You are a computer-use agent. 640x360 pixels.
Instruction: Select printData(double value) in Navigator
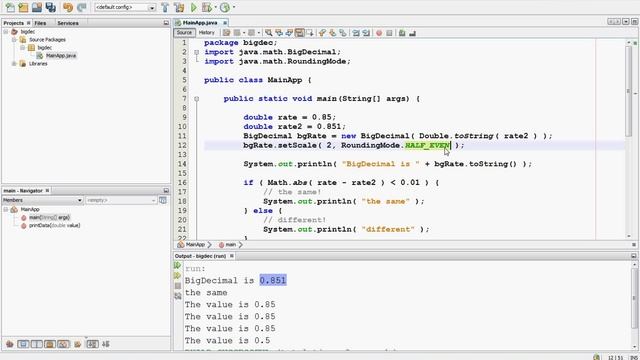tap(54, 225)
